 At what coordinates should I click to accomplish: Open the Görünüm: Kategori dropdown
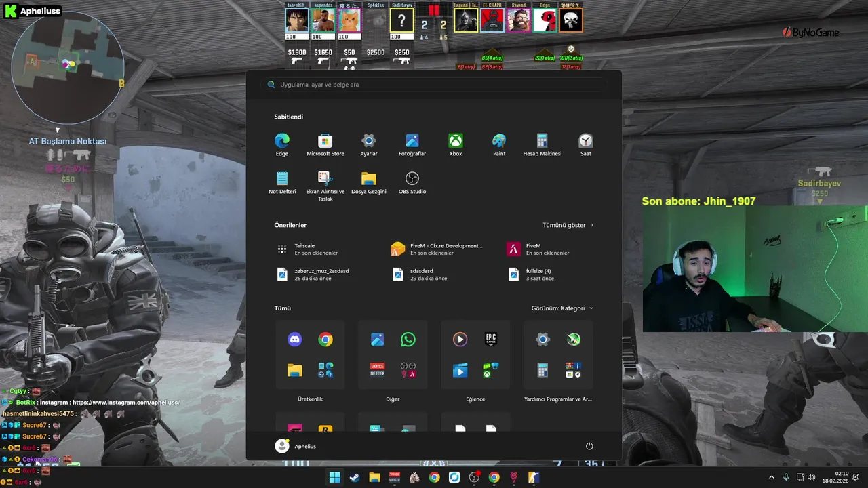562,308
